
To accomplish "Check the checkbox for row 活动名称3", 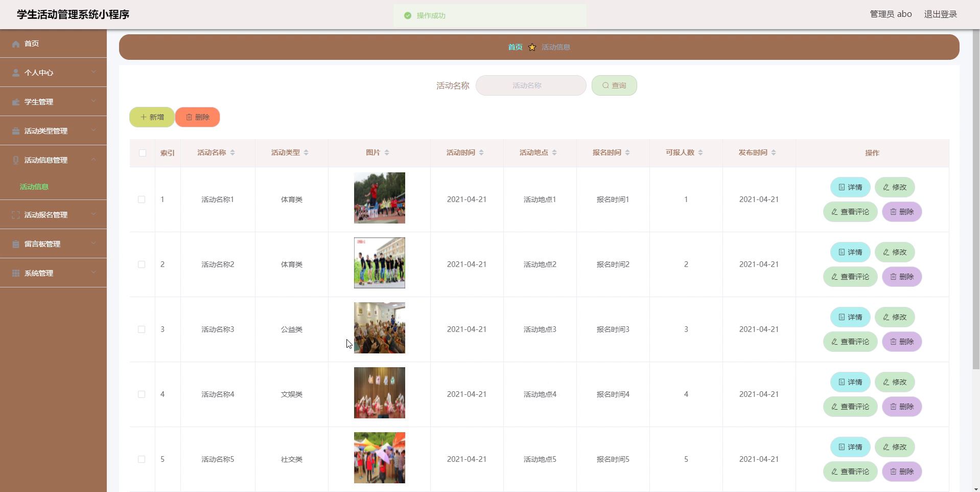I will pos(142,329).
